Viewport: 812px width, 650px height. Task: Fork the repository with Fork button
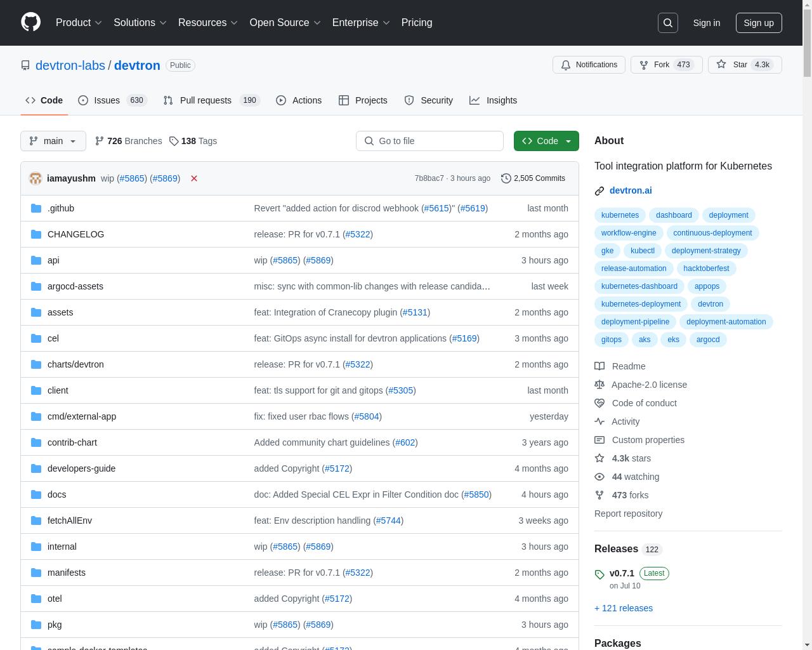pos(666,65)
